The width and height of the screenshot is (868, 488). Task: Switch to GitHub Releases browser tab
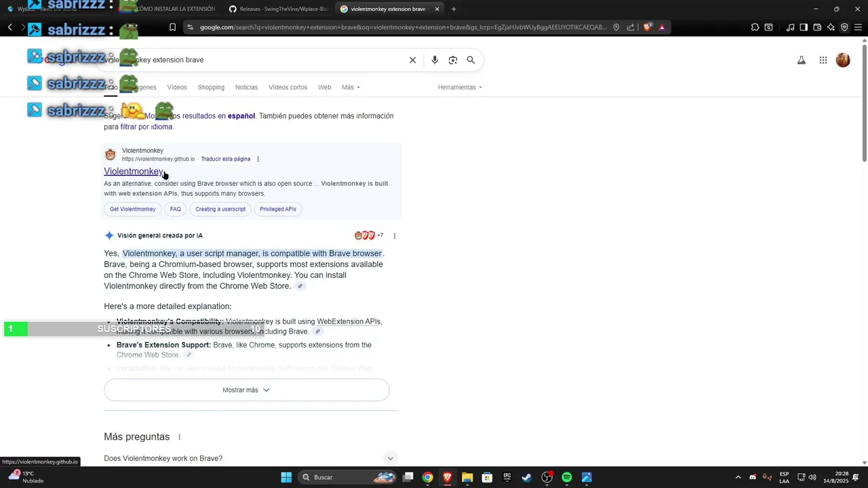point(278,9)
